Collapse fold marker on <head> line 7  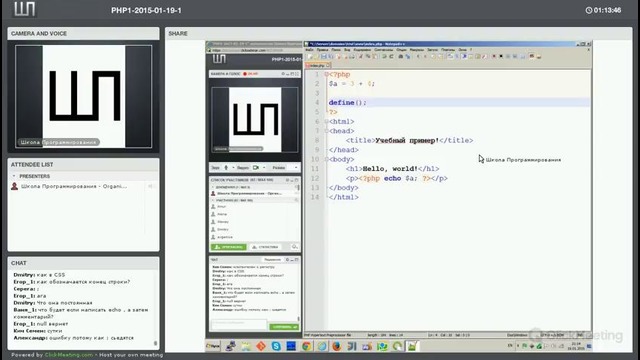[x=326, y=131]
